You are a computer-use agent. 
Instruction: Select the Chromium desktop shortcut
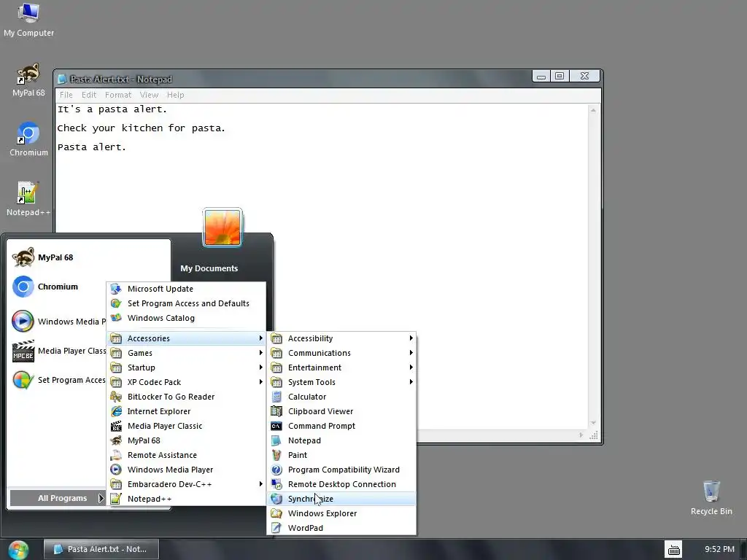[x=28, y=139]
